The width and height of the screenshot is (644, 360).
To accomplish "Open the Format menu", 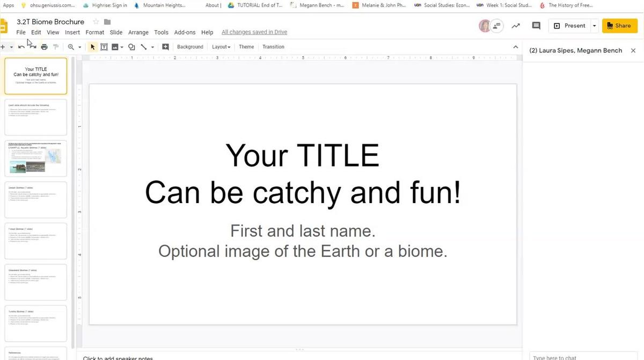I will [x=95, y=32].
